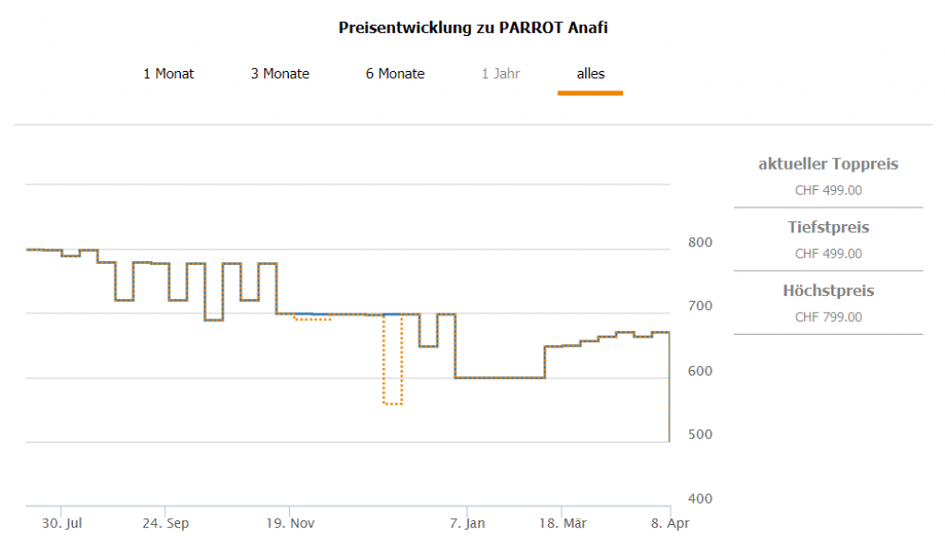Click the greyed "1 Jahr" tab

click(x=499, y=74)
